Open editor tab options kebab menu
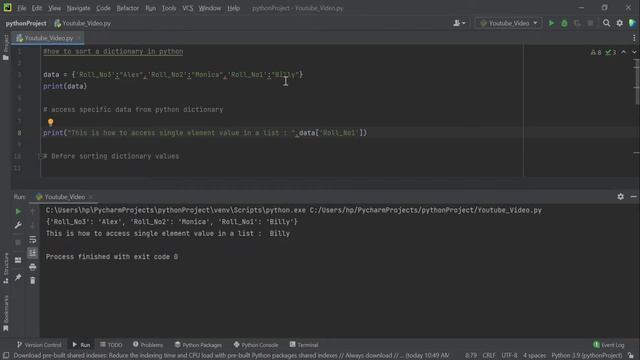This screenshot has height=360, width=640. click(x=634, y=38)
